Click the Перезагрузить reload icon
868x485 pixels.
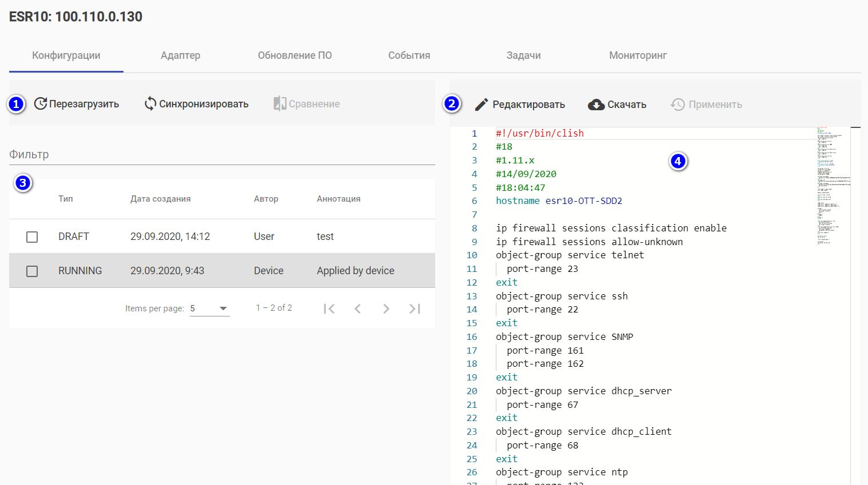(41, 103)
